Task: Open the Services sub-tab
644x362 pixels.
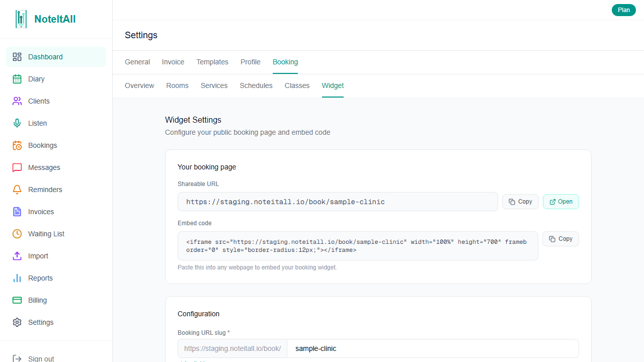Action: pyautogui.click(x=214, y=85)
